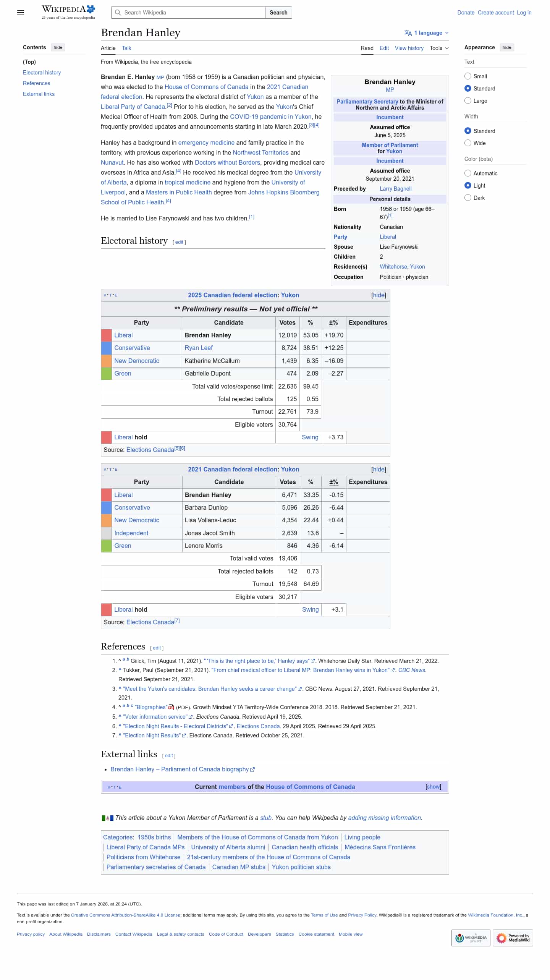Open the View history tab
Image resolution: width=550 pixels, height=980 pixels.
tap(409, 48)
